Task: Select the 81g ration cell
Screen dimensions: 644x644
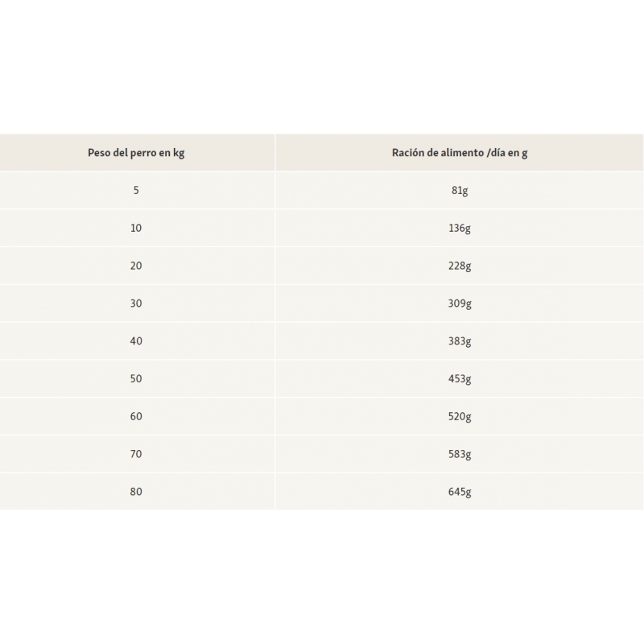Action: tap(460, 191)
